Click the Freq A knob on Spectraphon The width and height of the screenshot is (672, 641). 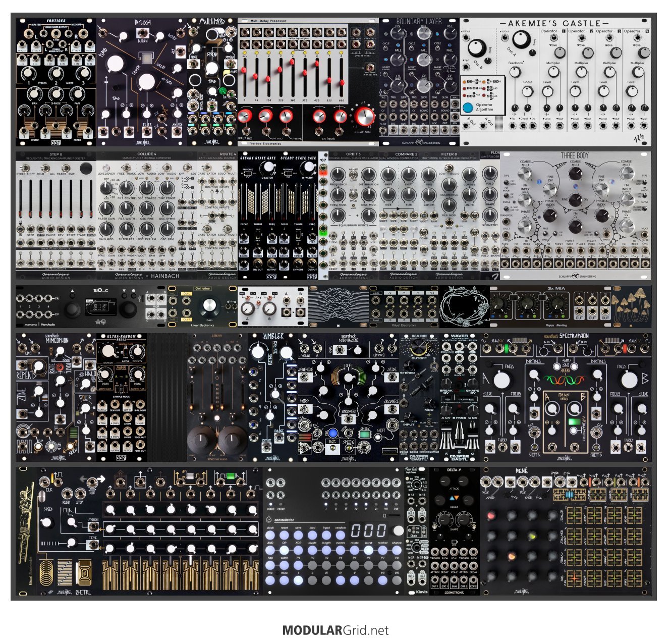pyautogui.click(x=502, y=380)
